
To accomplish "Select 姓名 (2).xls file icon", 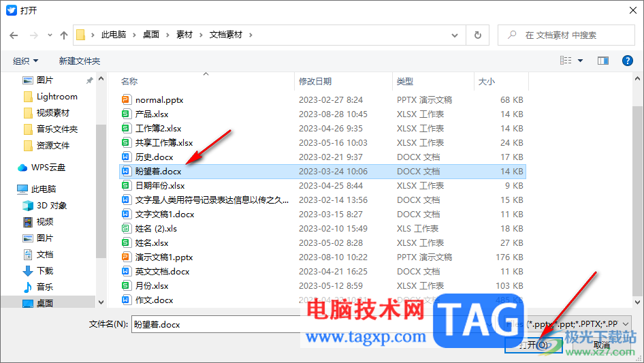I will (126, 229).
